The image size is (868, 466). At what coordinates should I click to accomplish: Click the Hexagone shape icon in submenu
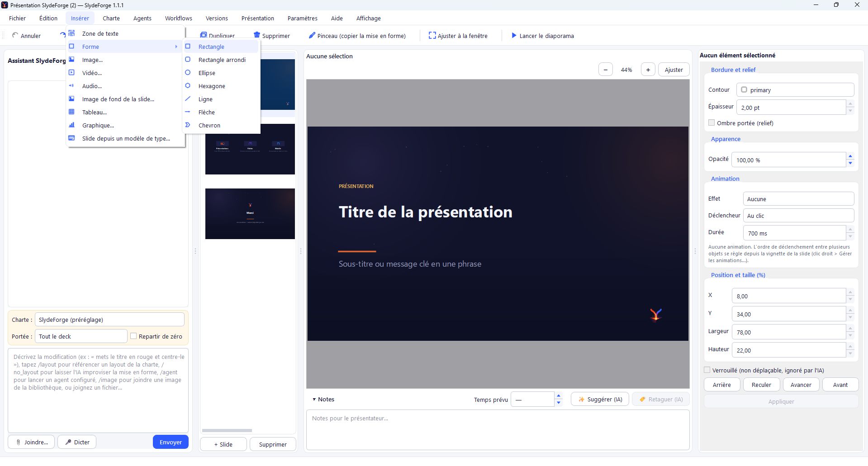coord(188,86)
